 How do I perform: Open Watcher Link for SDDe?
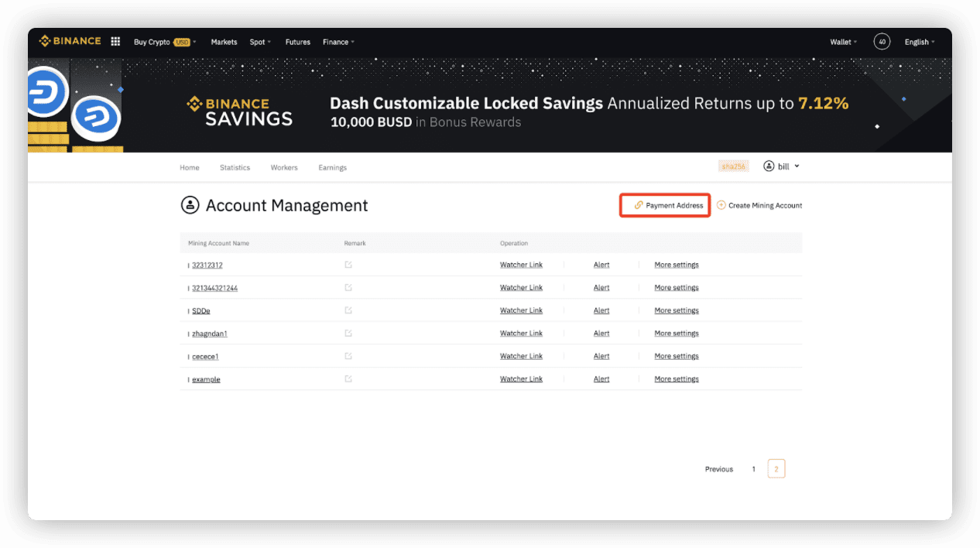tap(521, 310)
